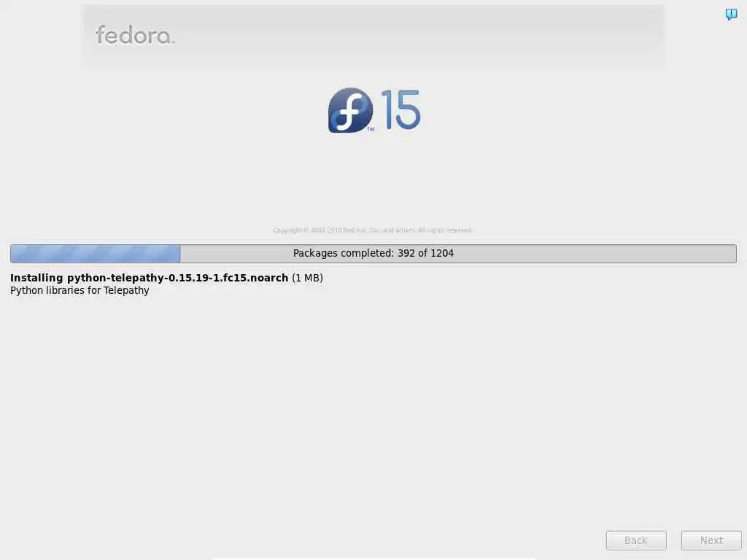Image resolution: width=747 pixels, height=560 pixels.
Task: Click the large '15' version numeral
Action: click(x=400, y=109)
